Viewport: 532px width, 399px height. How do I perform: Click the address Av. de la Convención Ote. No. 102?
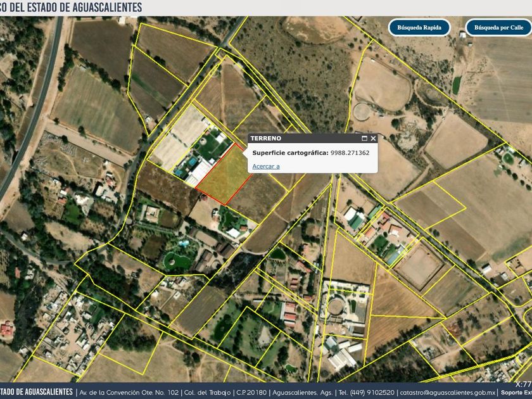(x=129, y=393)
